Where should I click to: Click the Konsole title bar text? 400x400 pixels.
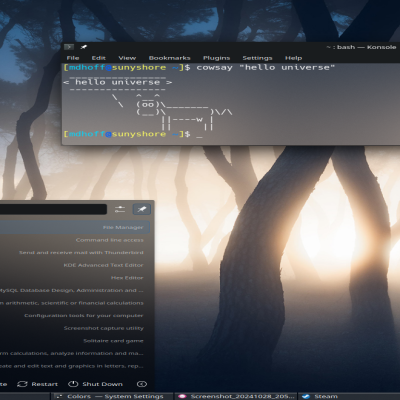pos(361,47)
